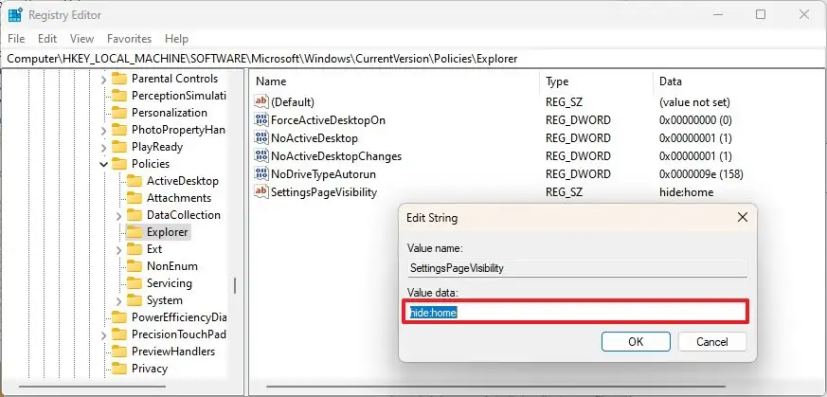
Task: Select the PowerEfficiencyDia folder icon
Action: coord(120,317)
